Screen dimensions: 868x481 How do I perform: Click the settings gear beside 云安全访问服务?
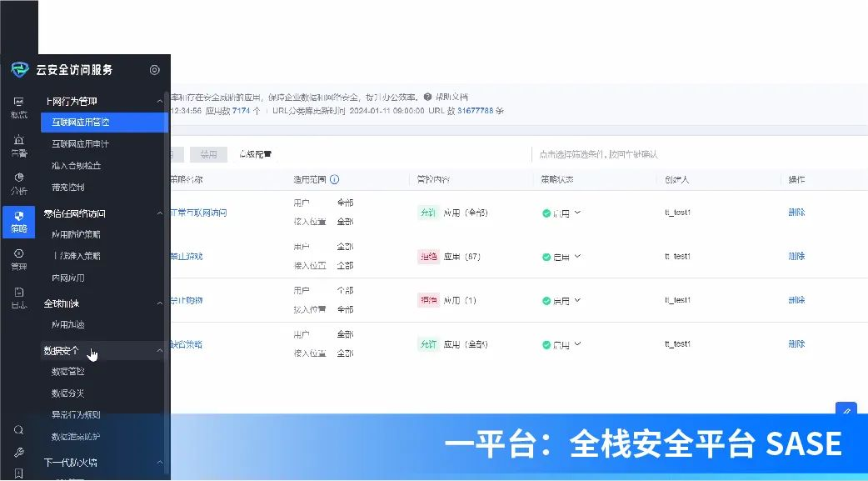click(x=154, y=70)
